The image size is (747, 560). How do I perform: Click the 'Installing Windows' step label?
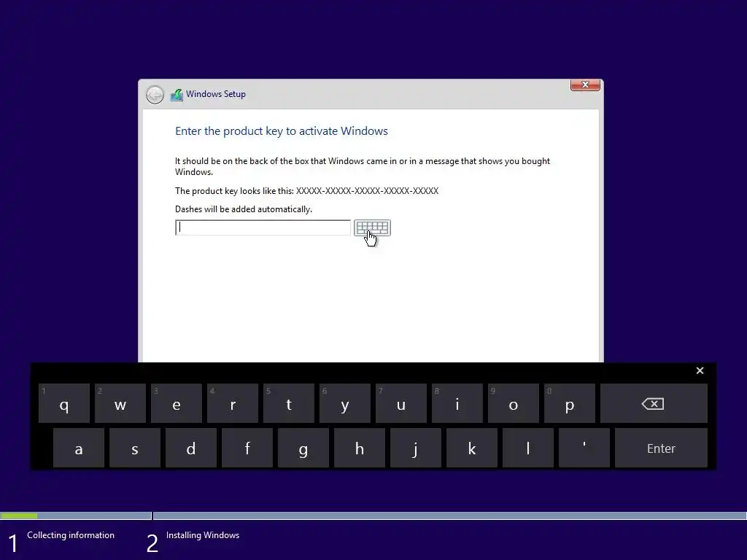(203, 534)
